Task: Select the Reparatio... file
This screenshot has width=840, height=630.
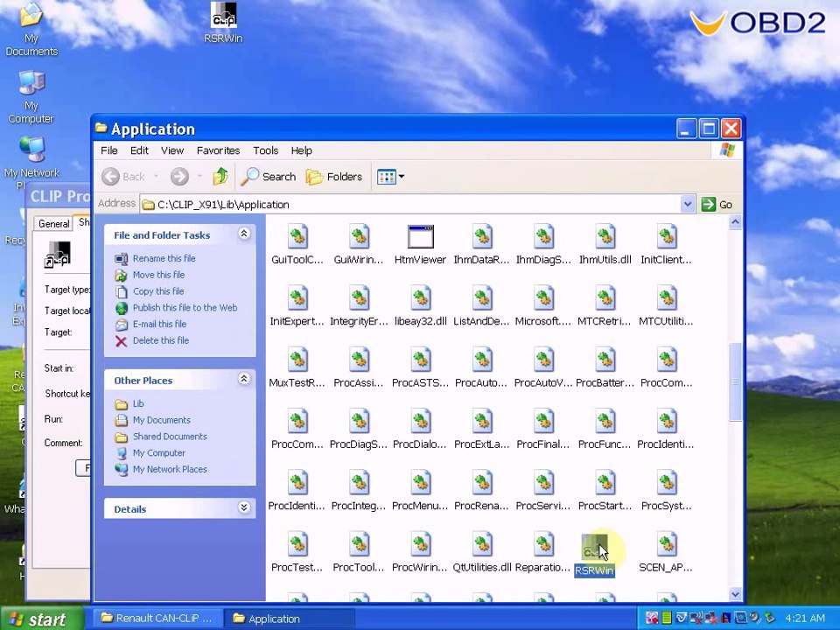Action: [x=543, y=553]
